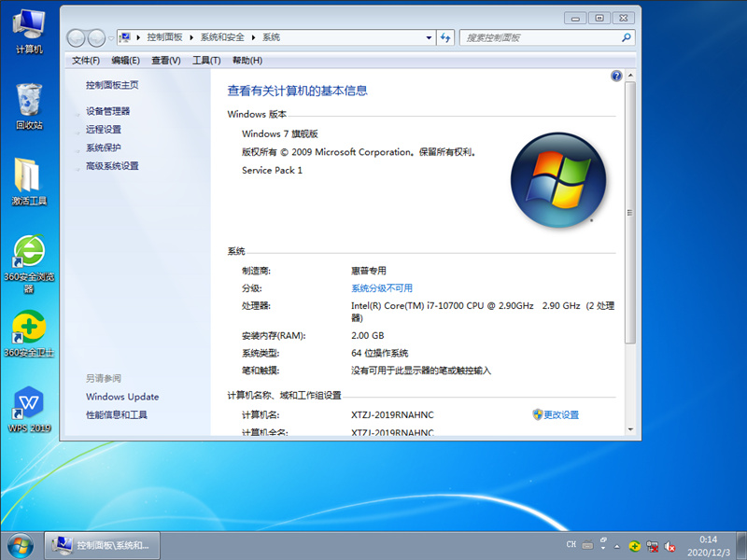The image size is (747, 560).
Task: Open the blue help question mark icon
Action: 616,76
